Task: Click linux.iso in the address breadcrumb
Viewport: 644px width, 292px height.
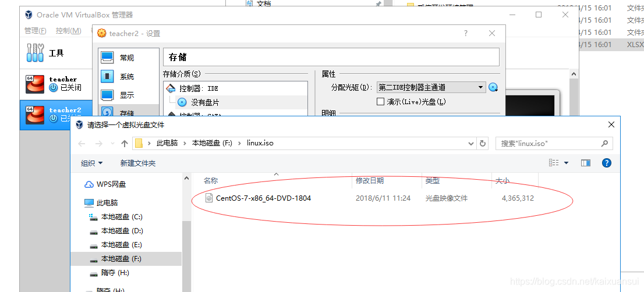Action: point(260,143)
